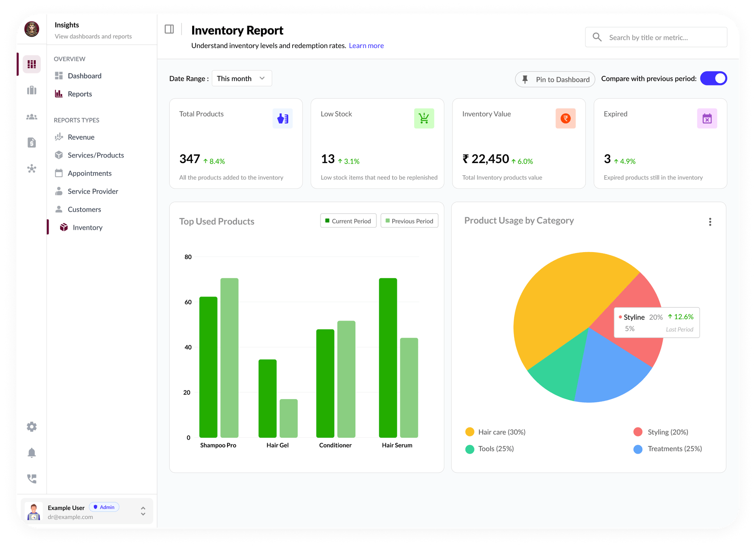The width and height of the screenshot is (756, 548).
Task: Expand the Example User account menu
Action: coord(143,511)
